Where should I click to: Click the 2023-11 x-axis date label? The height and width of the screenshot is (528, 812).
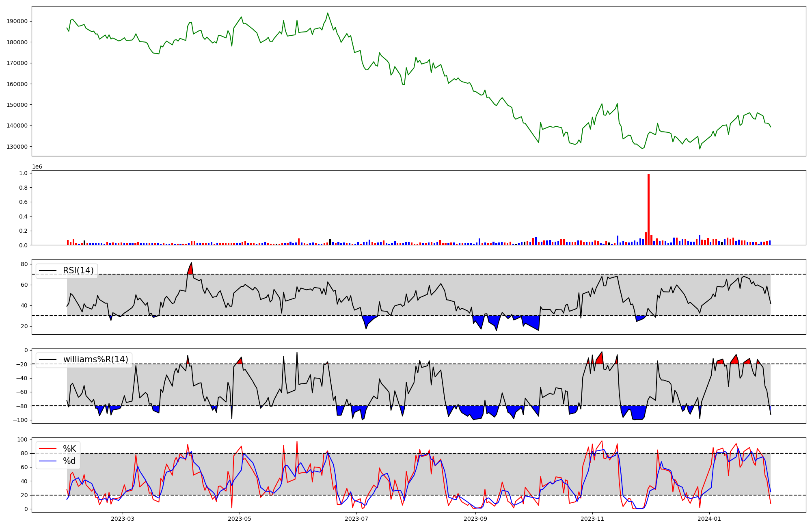(592, 519)
